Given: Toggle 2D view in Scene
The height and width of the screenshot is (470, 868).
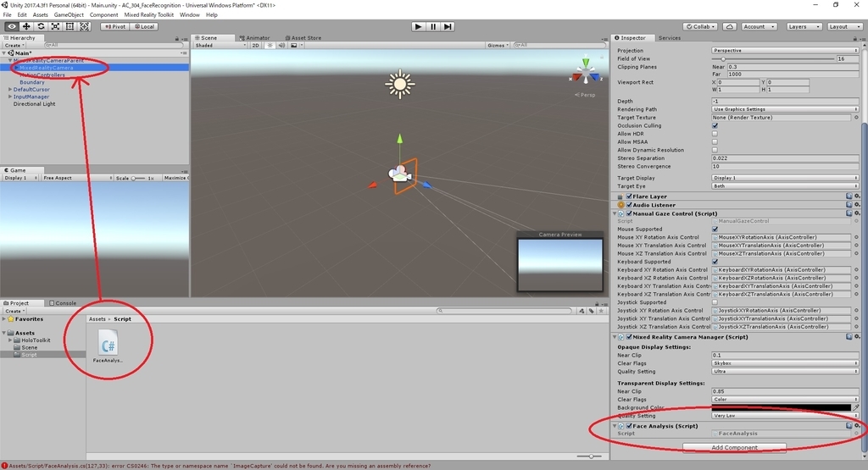Looking at the screenshot, I should pyautogui.click(x=256, y=46).
